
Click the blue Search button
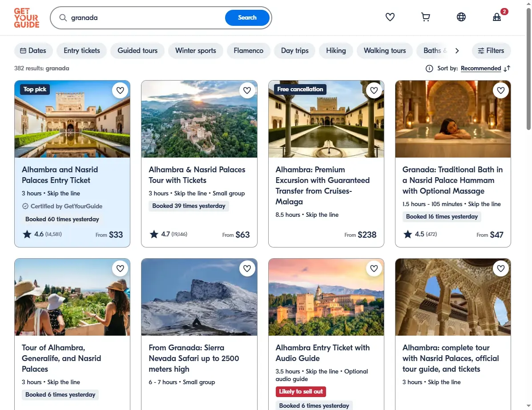[x=247, y=18]
